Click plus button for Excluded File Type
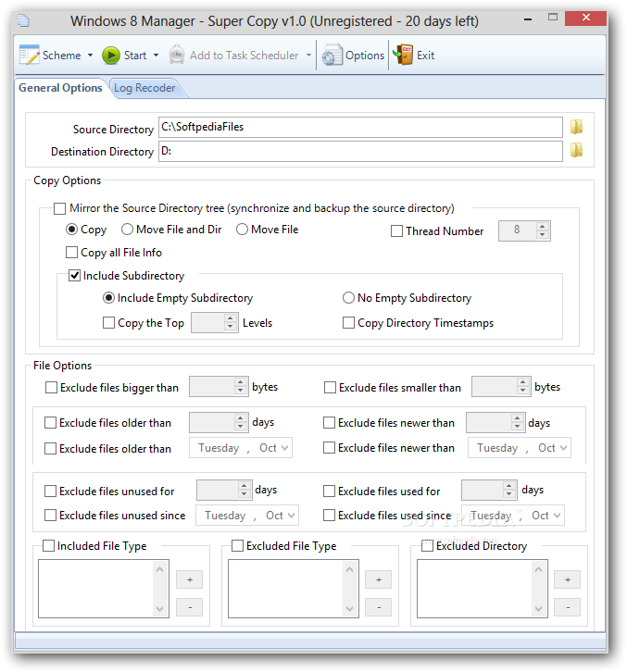 378,579
